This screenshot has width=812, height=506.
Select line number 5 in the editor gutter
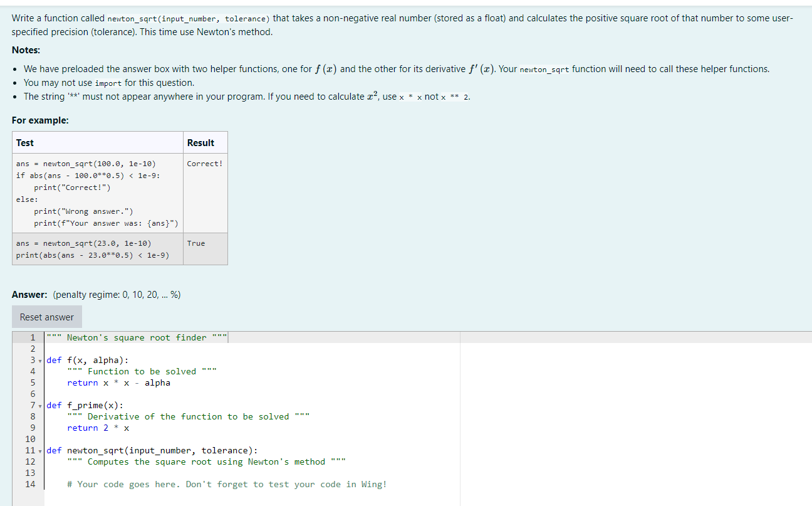(30, 382)
